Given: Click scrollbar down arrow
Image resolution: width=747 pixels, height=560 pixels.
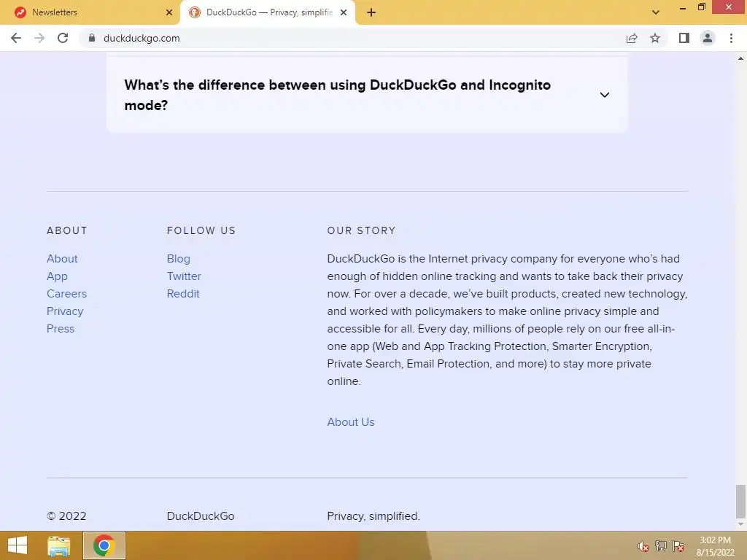Looking at the screenshot, I should pos(740,524).
